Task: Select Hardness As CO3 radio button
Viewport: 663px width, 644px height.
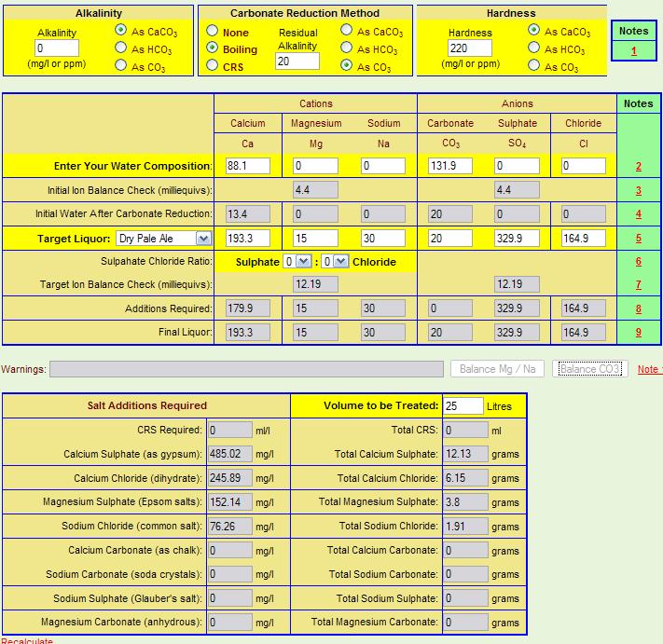Action: (x=534, y=65)
